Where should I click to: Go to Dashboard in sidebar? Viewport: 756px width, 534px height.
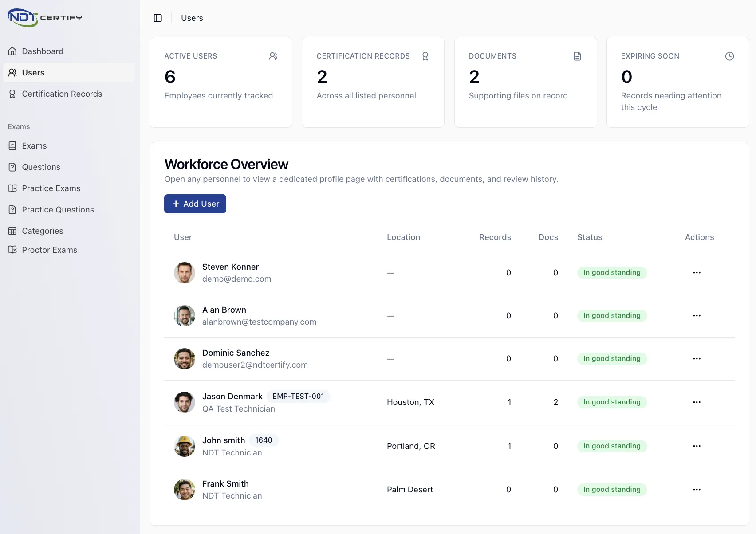click(69, 51)
